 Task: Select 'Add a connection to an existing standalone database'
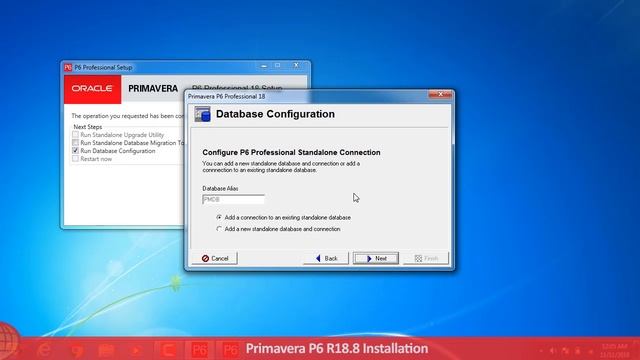click(284, 218)
